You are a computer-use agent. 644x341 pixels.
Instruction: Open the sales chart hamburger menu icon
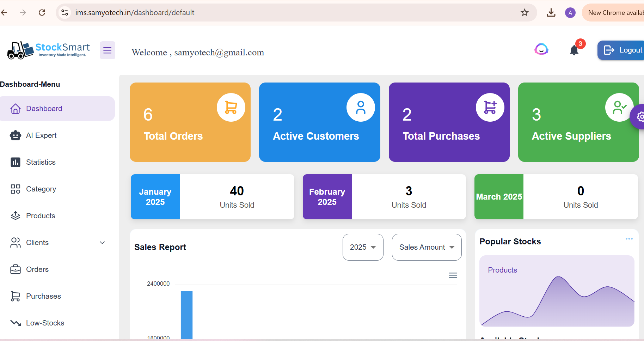tap(453, 275)
